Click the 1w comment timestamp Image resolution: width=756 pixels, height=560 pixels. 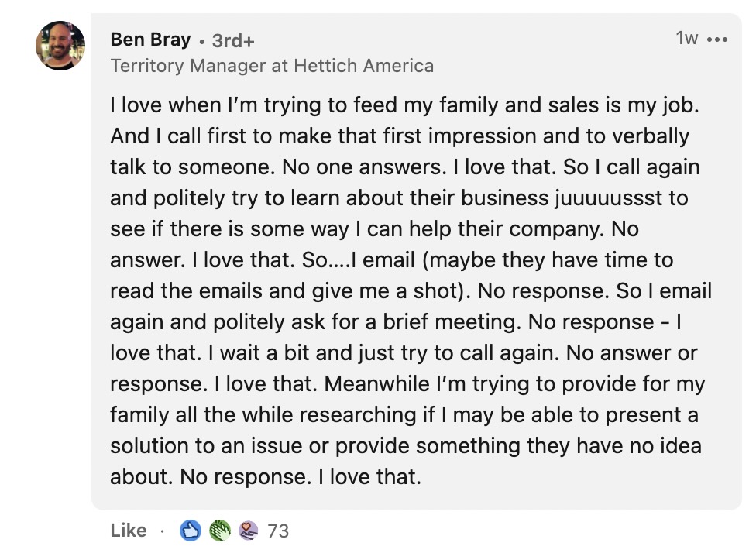click(686, 38)
